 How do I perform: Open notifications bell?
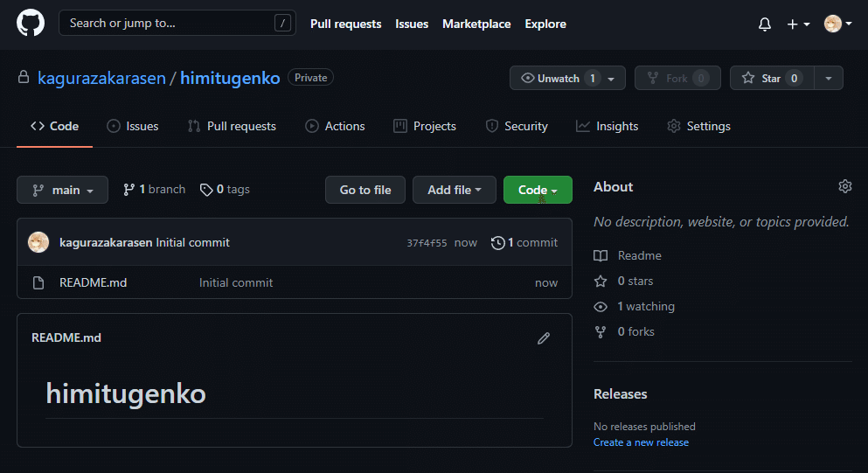pyautogui.click(x=765, y=24)
